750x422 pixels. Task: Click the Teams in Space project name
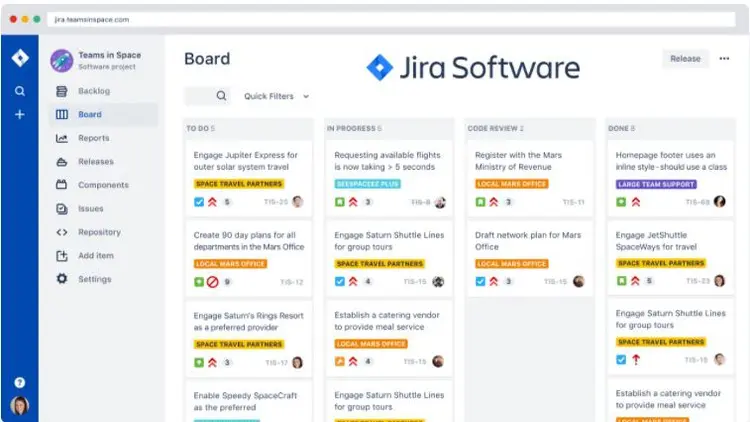point(110,55)
